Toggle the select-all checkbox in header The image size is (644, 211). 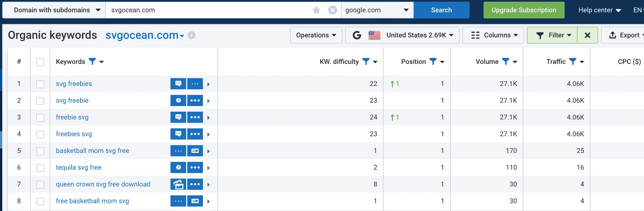(x=40, y=62)
